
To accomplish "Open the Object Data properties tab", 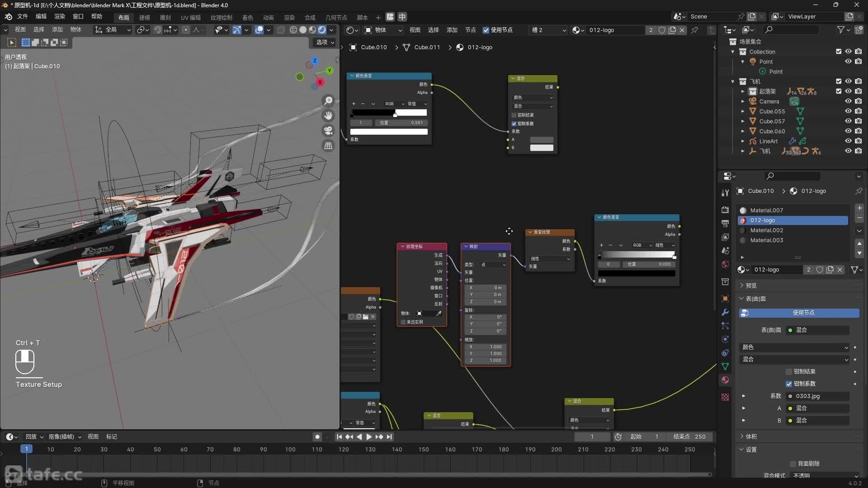I will tap(725, 366).
